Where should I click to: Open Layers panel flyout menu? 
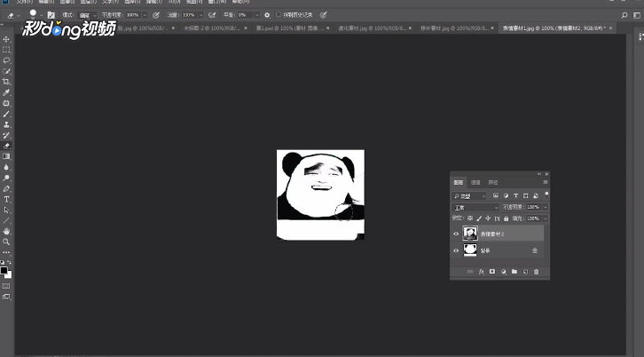coord(546,182)
